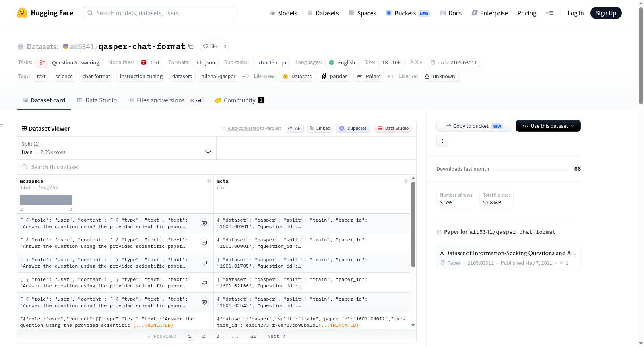The height and width of the screenshot is (347, 644).
Task: Click the dataset viewer vertical scrollbar
Action: [x=413, y=224]
